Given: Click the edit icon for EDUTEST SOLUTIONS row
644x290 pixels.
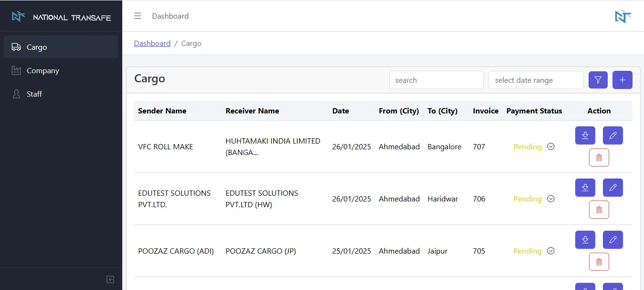Looking at the screenshot, I should tap(612, 188).
